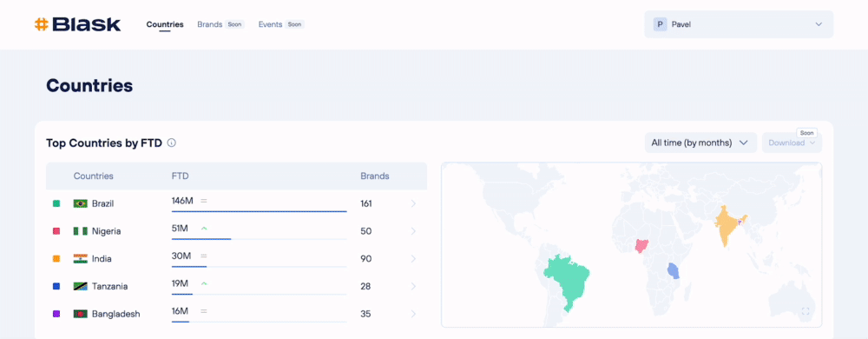Image resolution: width=868 pixels, height=339 pixels.
Task: Click the Nigeria flag icon
Action: pos(80,231)
